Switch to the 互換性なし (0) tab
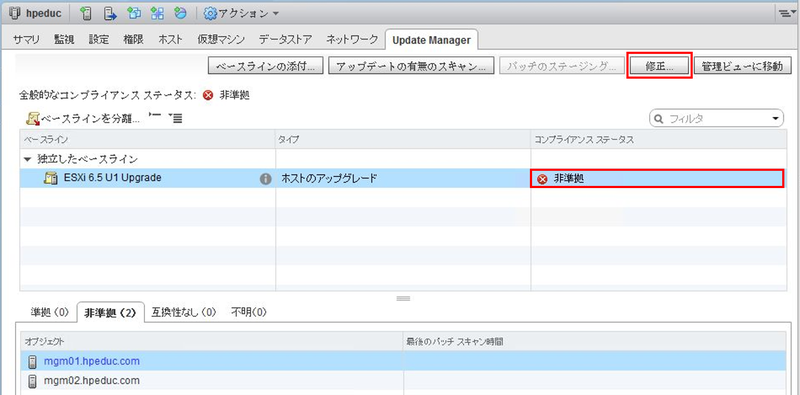Viewport: 800px width, 395px height. tap(184, 311)
